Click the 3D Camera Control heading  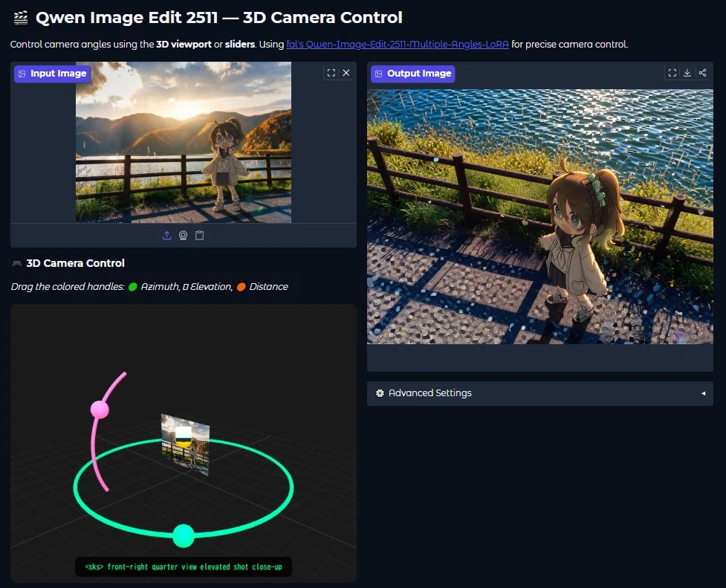tap(76, 263)
